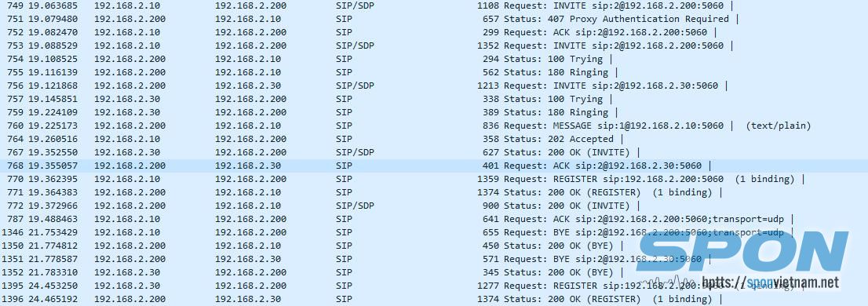Select packet 1346 BYE request row

point(434,231)
